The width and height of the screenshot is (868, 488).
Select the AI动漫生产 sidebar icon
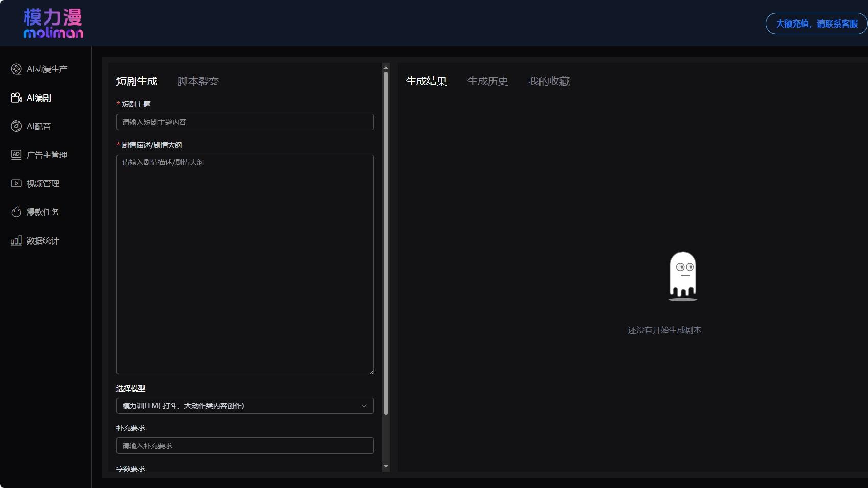click(16, 69)
